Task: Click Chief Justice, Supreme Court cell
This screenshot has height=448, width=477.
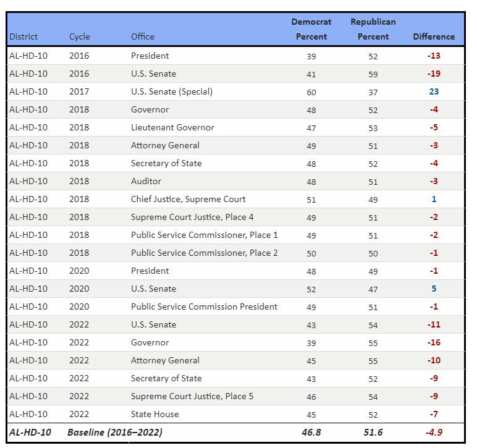Action: tap(188, 199)
